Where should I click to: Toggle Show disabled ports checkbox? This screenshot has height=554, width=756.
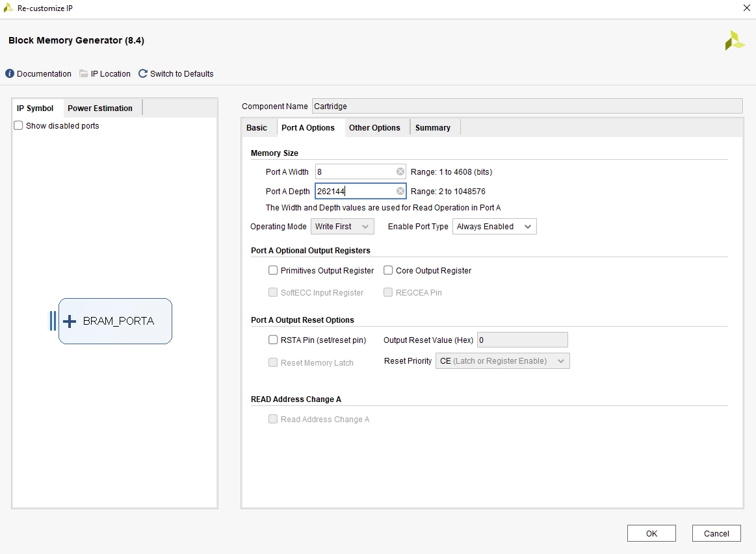[18, 126]
